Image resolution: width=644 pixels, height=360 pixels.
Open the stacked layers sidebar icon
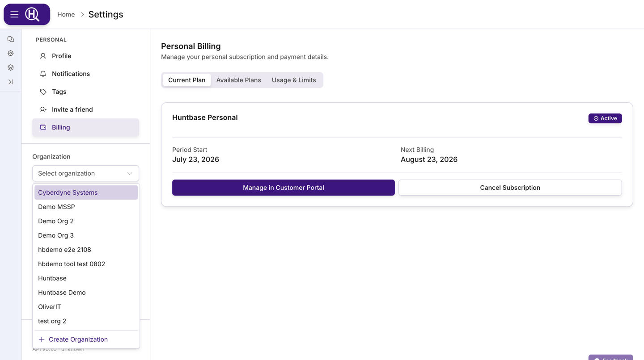coord(11,68)
